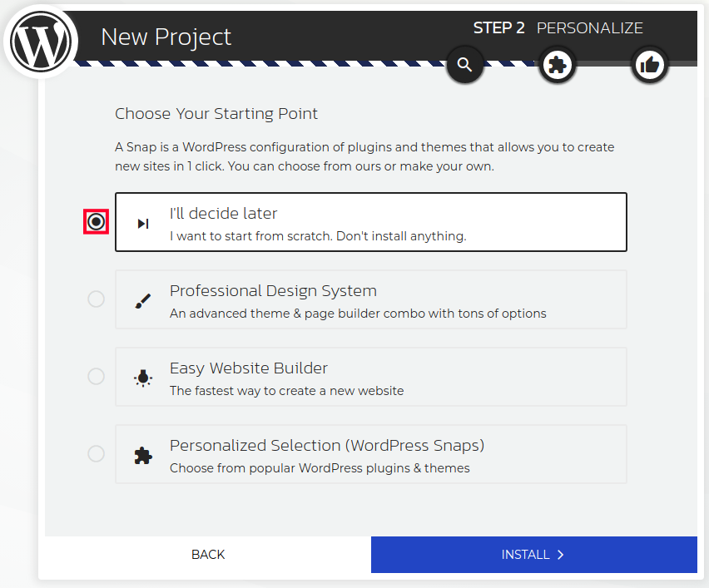Open the I'll decide later option card
709x588 pixels.
click(x=370, y=222)
